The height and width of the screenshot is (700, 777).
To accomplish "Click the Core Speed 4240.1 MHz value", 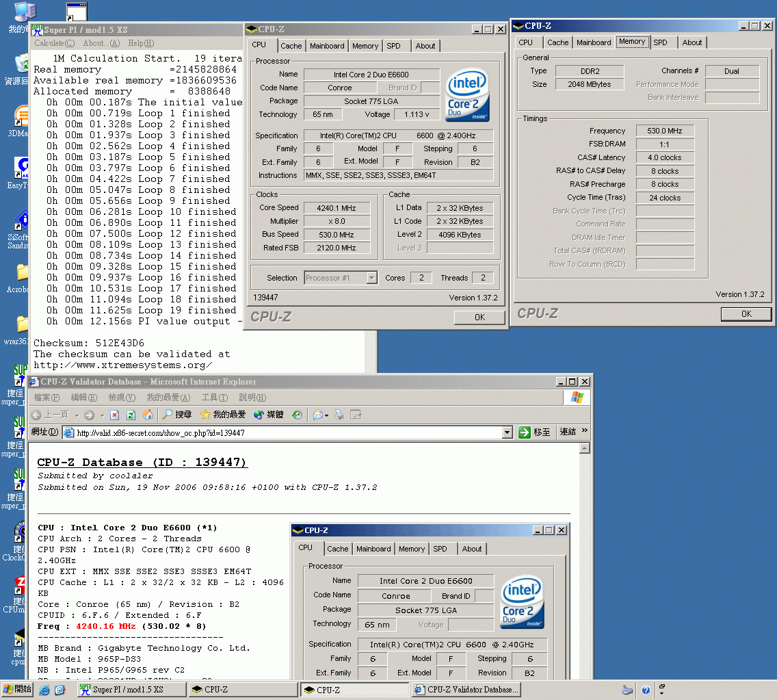I will click(x=337, y=208).
